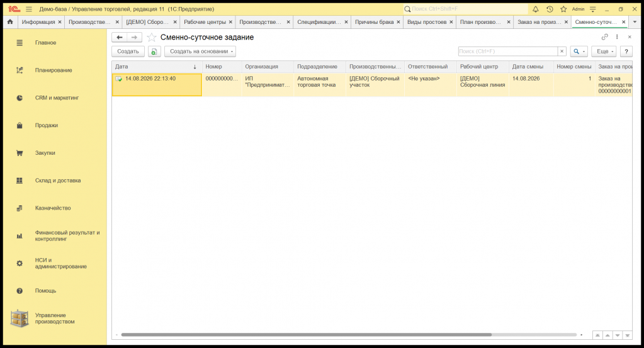Click the cell [ДЕМО] Сборочный участок

pos(375,85)
